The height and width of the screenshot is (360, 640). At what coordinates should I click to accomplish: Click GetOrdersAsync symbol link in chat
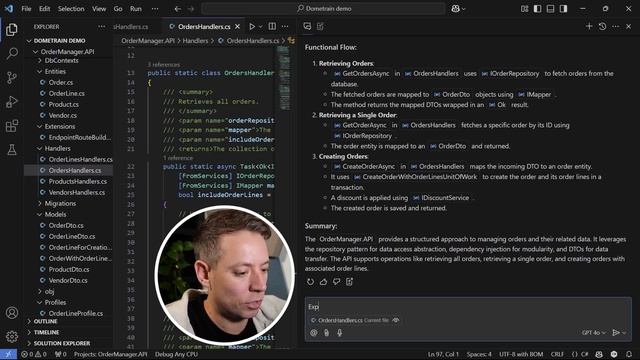[x=361, y=73]
